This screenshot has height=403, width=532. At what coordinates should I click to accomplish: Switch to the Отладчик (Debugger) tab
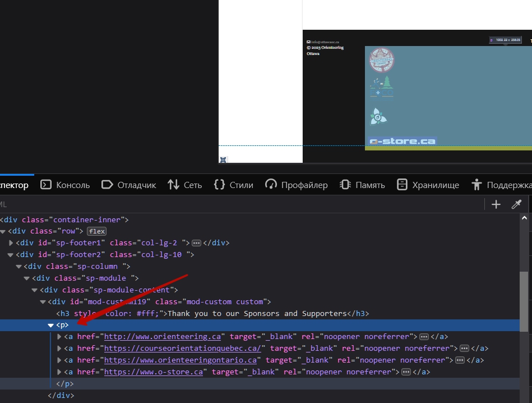128,185
